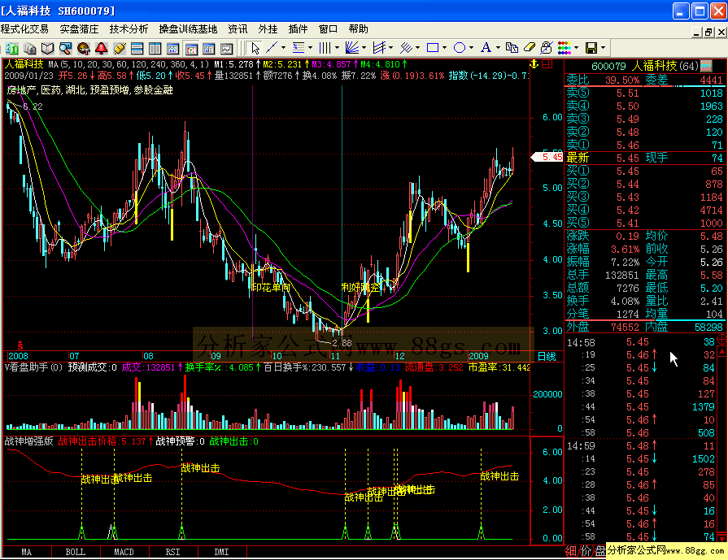Viewport: 728px width, 560px height.
Task: Expand percentage lines tool dropdown arrow
Action: click(310, 48)
